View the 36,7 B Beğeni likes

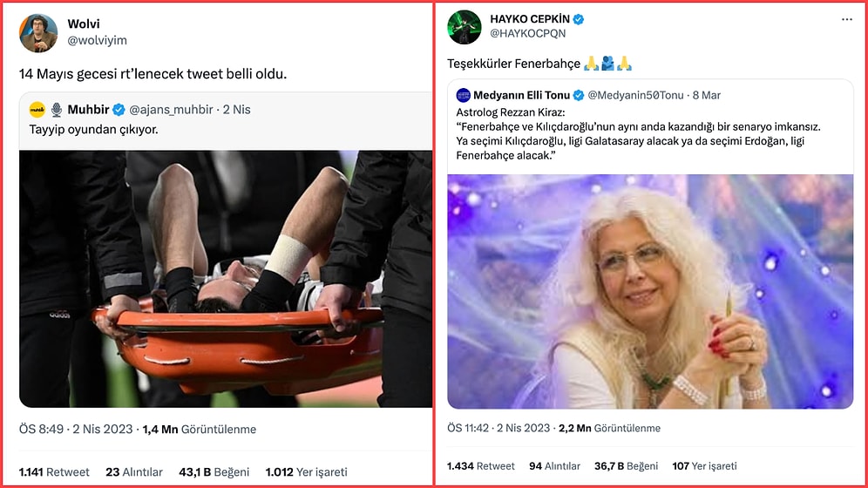point(625,466)
